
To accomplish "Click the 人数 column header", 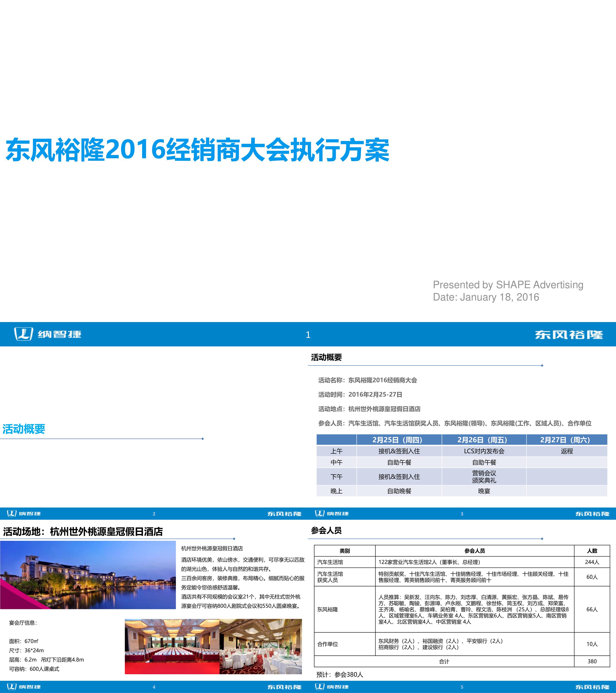I will point(592,551).
